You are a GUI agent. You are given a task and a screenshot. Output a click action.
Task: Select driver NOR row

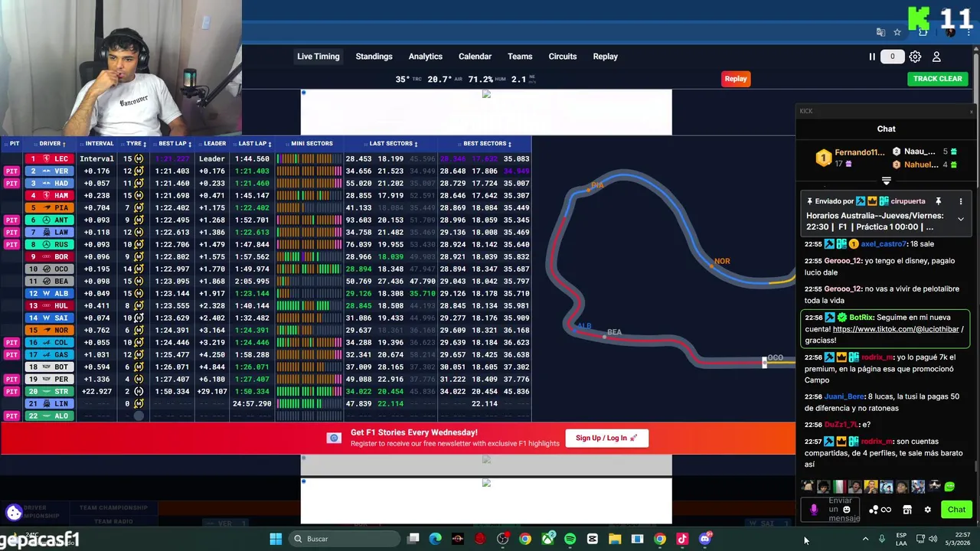click(x=50, y=331)
